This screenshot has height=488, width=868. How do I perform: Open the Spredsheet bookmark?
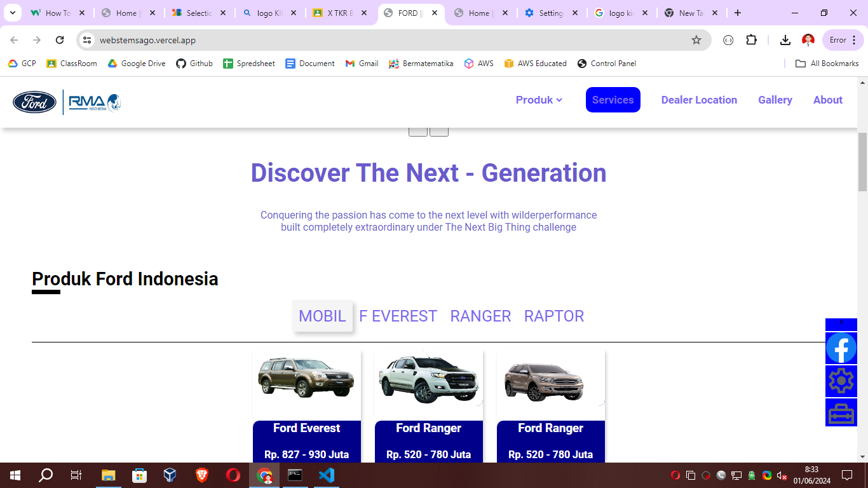[x=249, y=64]
